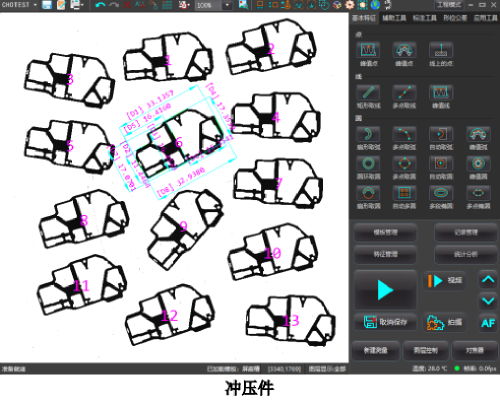Viewport: 500px width, 403px height.
Task: Switch to the second tool tab
Action: [394, 18]
